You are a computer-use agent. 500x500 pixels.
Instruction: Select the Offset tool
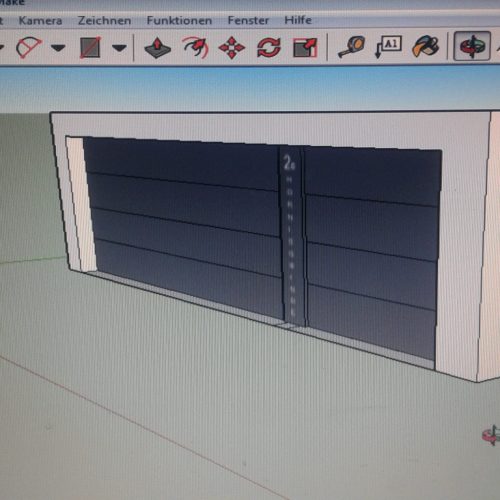[195, 48]
